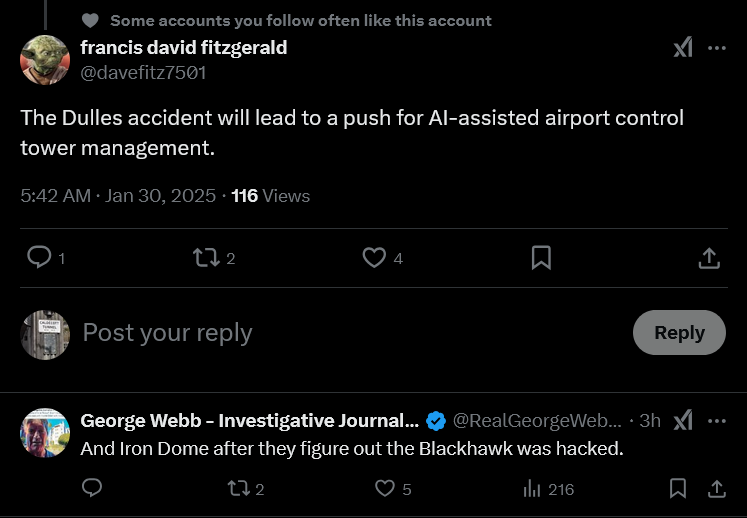Click the Grok icon on francis's post

pos(683,48)
